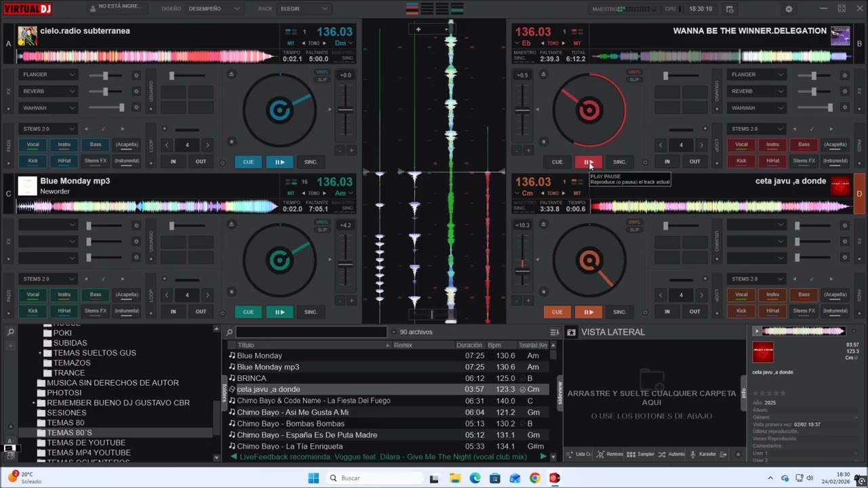Image resolution: width=868 pixels, height=488 pixels.
Task: Open Dm key dropdown on deck A
Action: pyautogui.click(x=344, y=43)
